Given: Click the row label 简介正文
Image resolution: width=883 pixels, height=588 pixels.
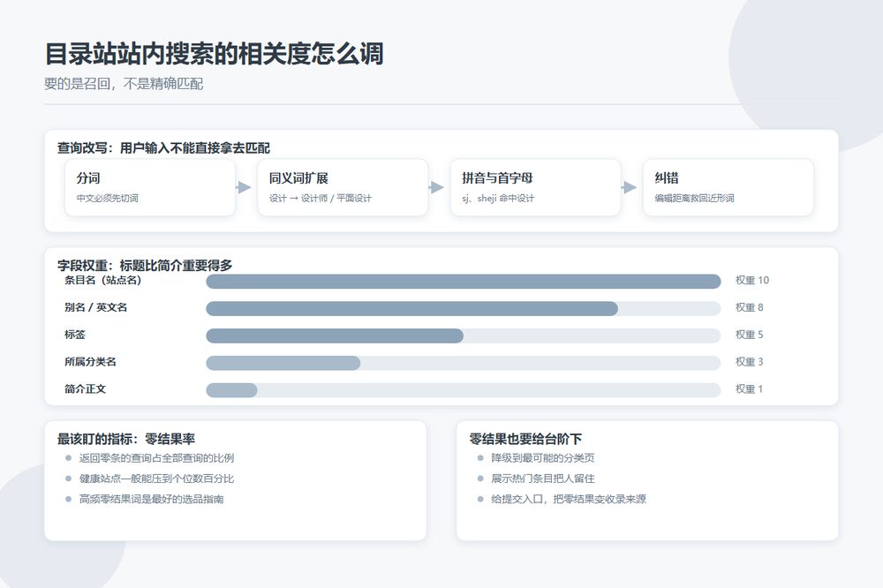Looking at the screenshot, I should pyautogui.click(x=85, y=388).
